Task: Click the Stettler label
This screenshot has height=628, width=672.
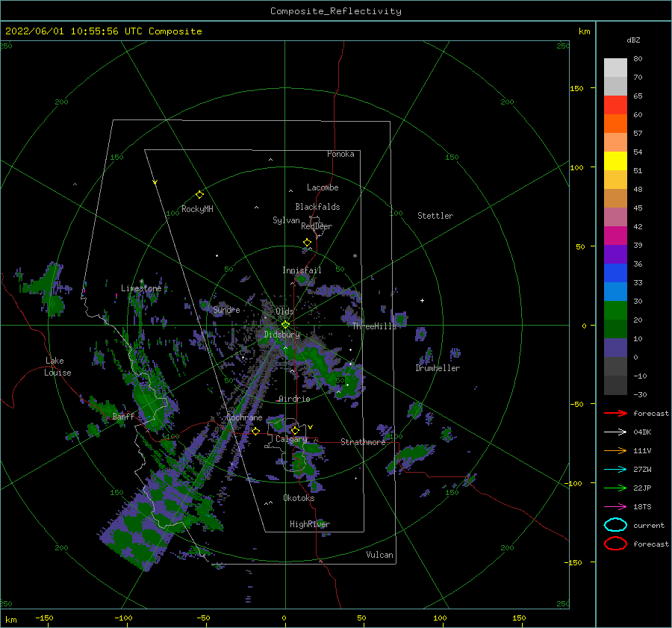Action: coord(435,216)
